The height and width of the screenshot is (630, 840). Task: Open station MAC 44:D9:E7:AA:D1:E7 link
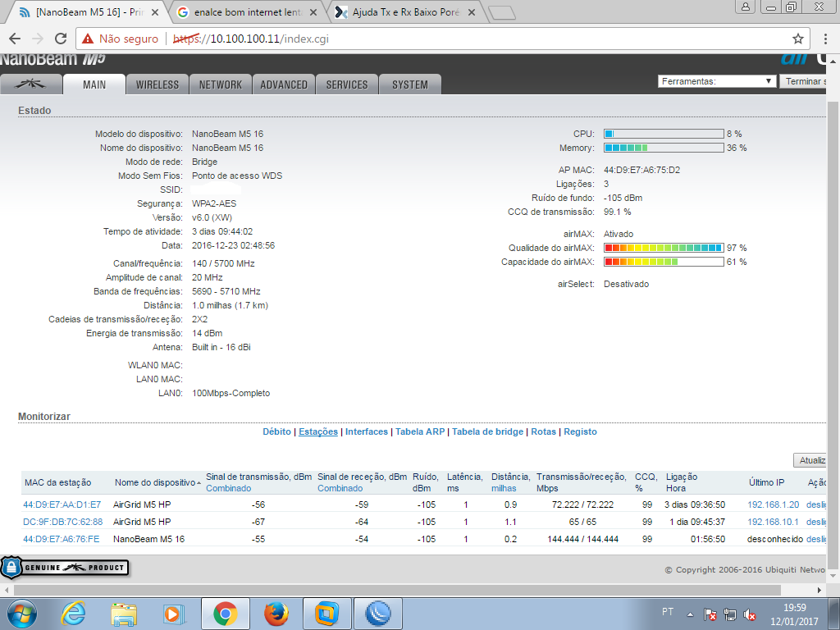(62, 504)
